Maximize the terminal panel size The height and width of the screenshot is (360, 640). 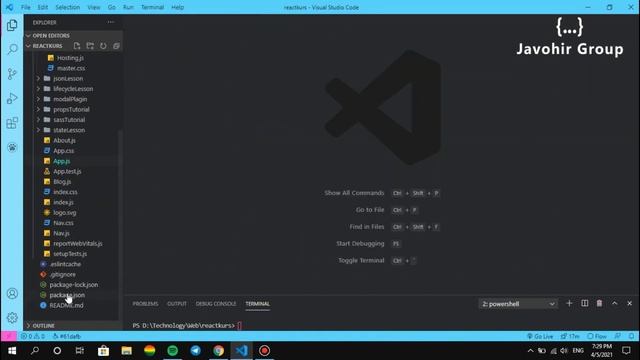tap(615, 303)
